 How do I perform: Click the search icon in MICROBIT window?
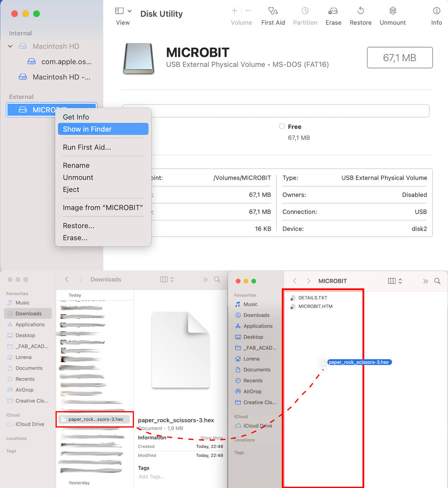click(437, 281)
